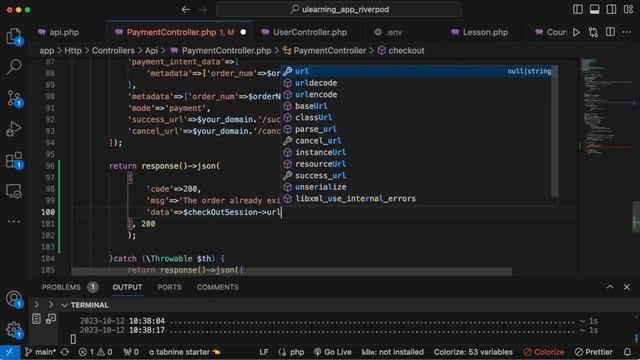Close the bottom panel
640x360 pixels.
[627, 287]
